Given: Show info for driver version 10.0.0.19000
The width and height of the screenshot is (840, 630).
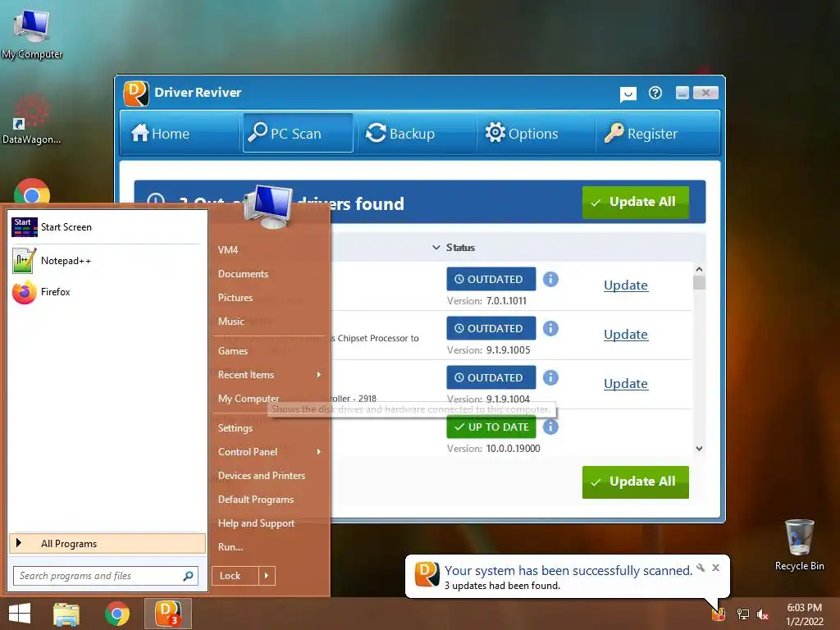Looking at the screenshot, I should coord(550,427).
